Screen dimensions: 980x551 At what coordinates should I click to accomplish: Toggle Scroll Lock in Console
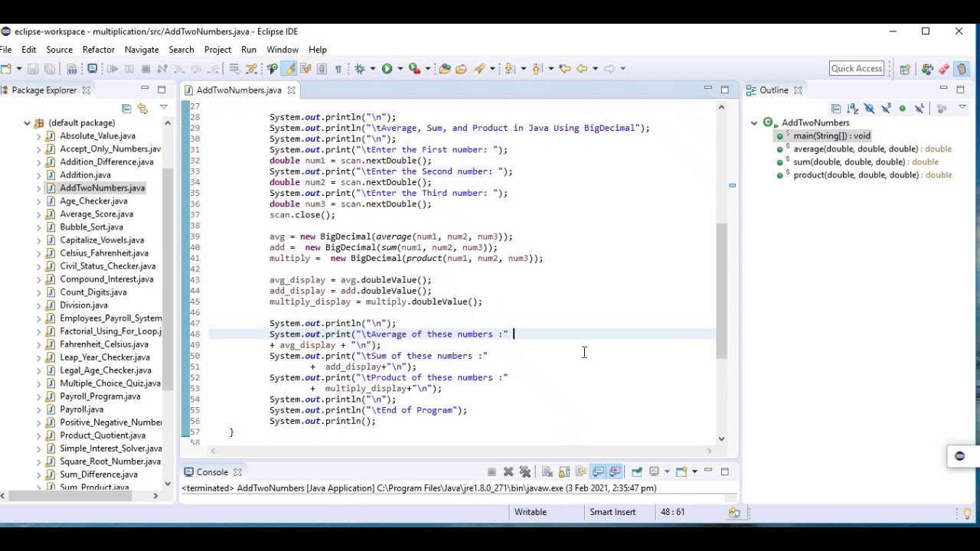[x=564, y=471]
